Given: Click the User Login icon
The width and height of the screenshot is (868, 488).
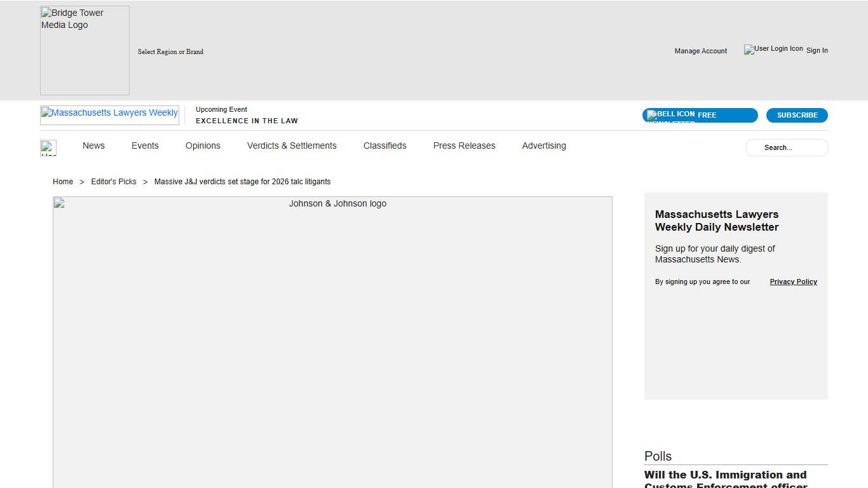Looking at the screenshot, I should pyautogui.click(x=773, y=50).
